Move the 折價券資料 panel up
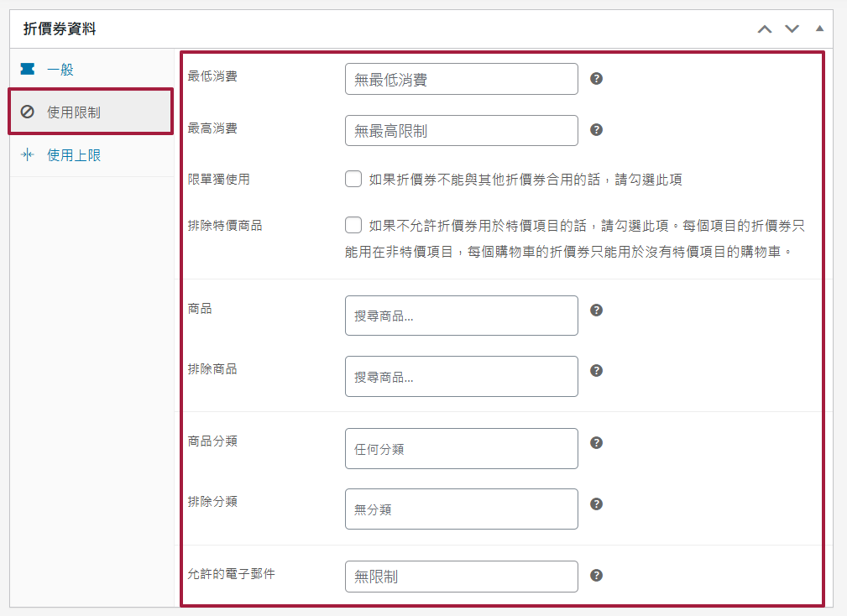Image resolution: width=847 pixels, height=616 pixels. pyautogui.click(x=764, y=29)
